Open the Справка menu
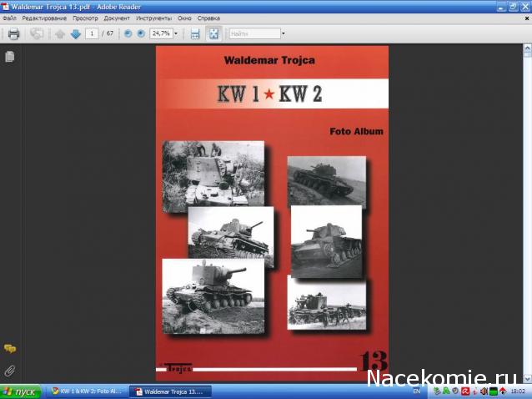Image resolution: width=532 pixels, height=399 pixels. pyautogui.click(x=208, y=18)
